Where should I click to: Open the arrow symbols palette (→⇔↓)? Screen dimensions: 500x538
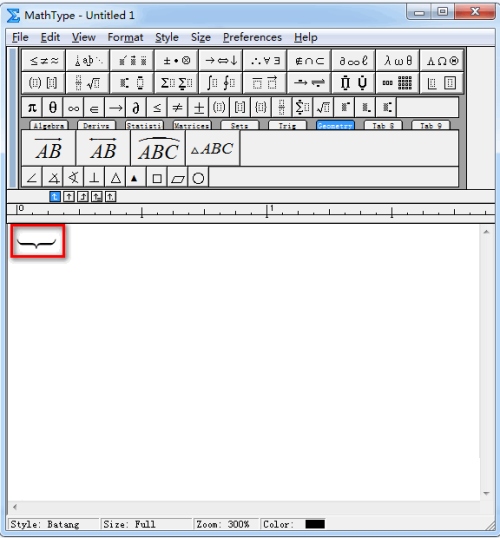[221, 61]
